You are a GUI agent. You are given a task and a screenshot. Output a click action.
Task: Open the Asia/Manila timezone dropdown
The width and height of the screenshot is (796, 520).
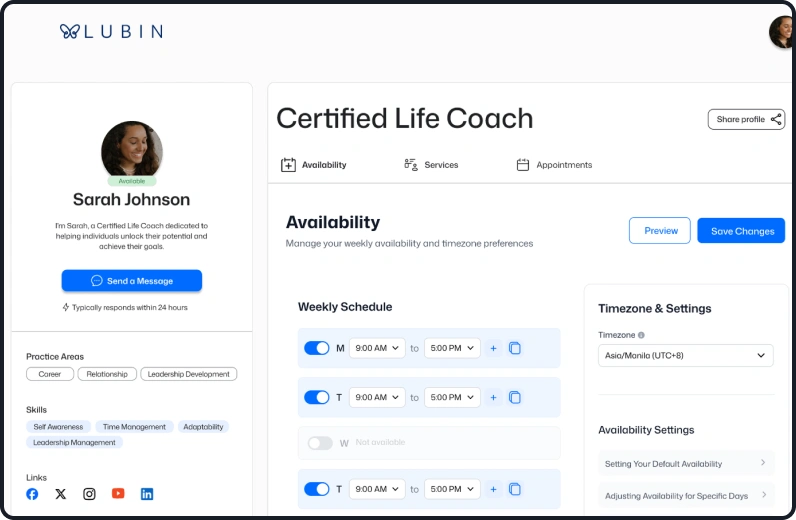(685, 356)
